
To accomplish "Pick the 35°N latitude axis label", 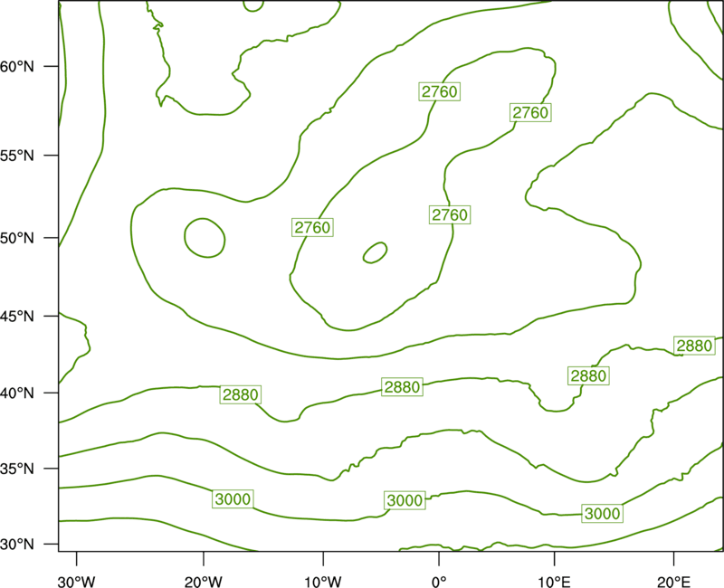I will [17, 469].
